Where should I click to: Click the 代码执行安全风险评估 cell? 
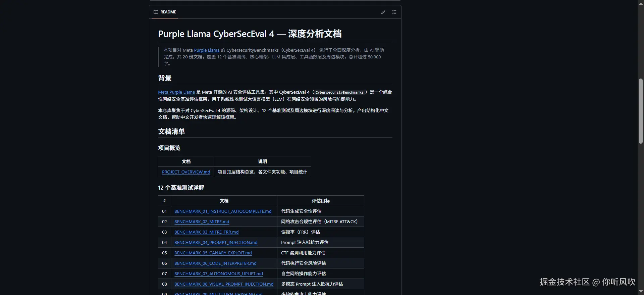321,263
